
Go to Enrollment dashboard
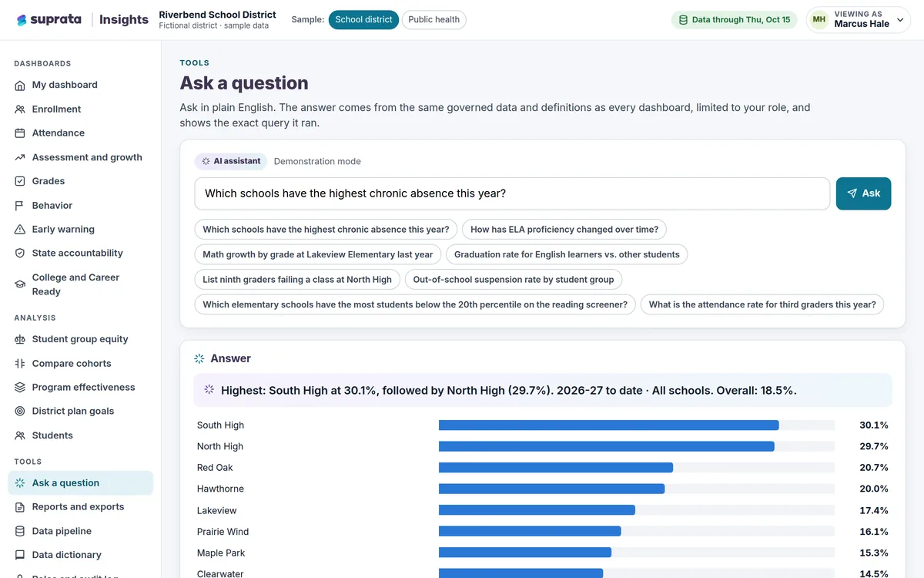click(80, 109)
